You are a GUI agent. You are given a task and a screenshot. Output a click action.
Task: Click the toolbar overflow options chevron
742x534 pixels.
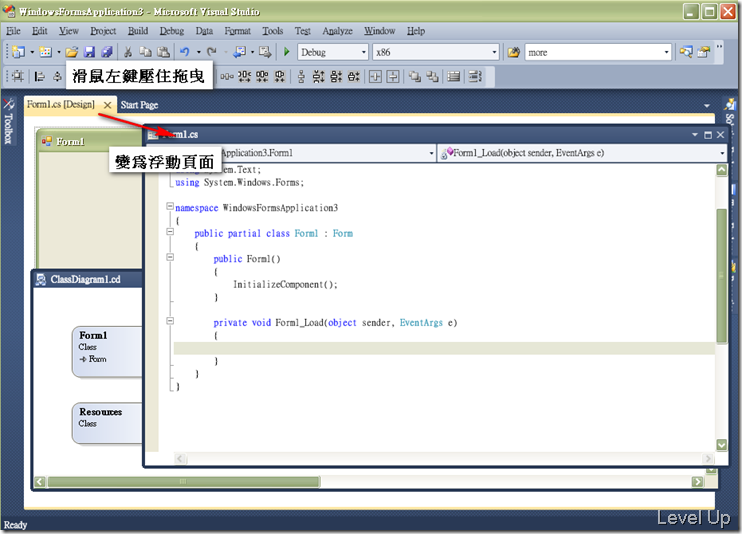click(719, 48)
